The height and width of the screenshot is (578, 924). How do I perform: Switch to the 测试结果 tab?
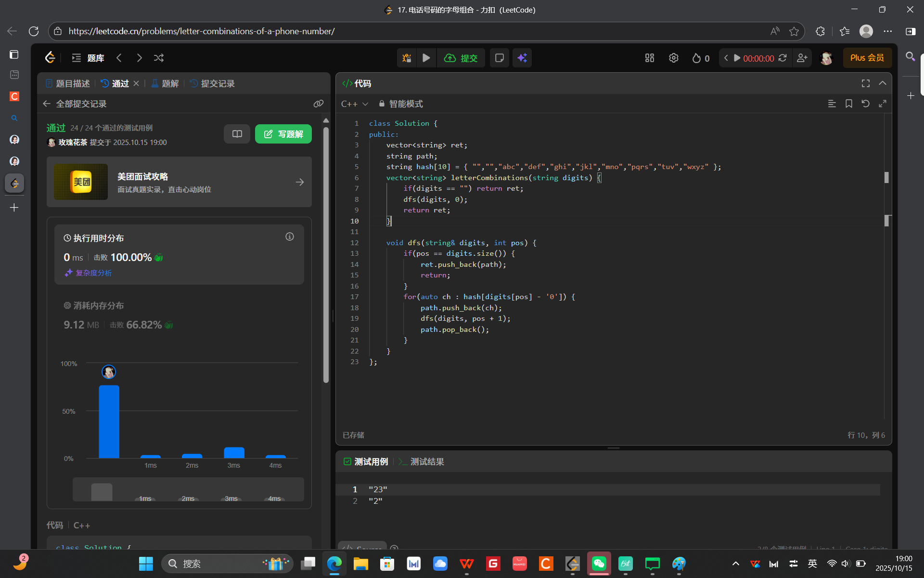(426, 461)
